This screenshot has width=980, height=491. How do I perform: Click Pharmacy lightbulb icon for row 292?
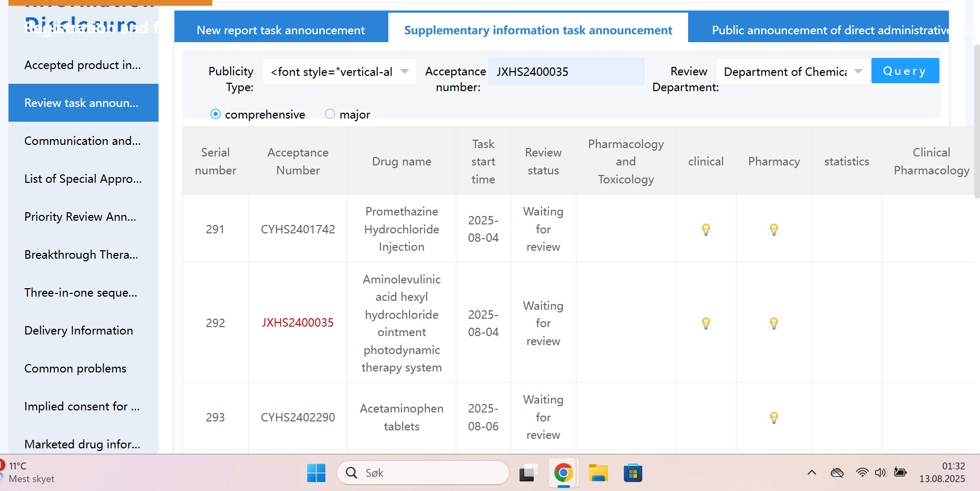773,323
